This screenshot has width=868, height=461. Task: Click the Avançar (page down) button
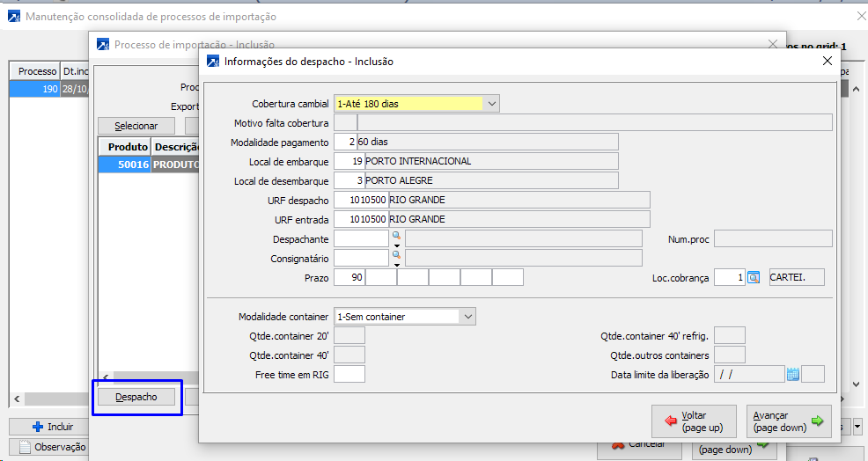[x=789, y=421]
